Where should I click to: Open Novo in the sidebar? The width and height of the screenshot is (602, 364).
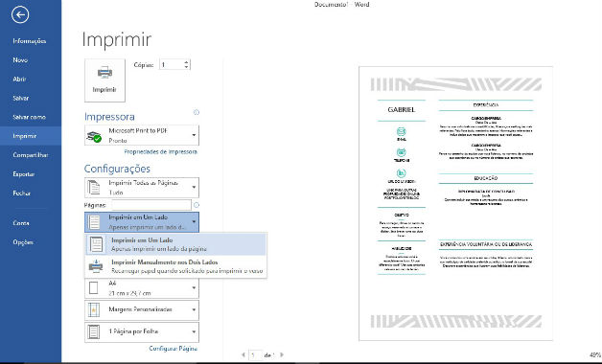tap(20, 60)
